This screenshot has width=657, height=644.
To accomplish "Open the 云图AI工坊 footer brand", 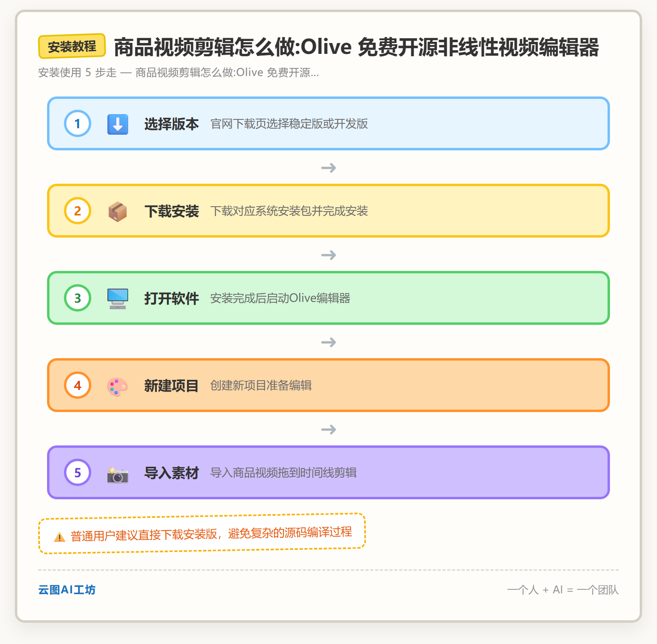I will tap(67, 590).
